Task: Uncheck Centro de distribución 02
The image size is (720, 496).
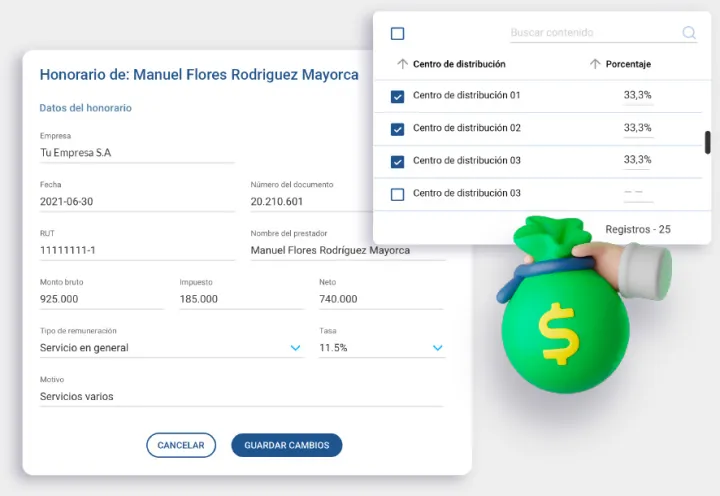Action: (397, 129)
